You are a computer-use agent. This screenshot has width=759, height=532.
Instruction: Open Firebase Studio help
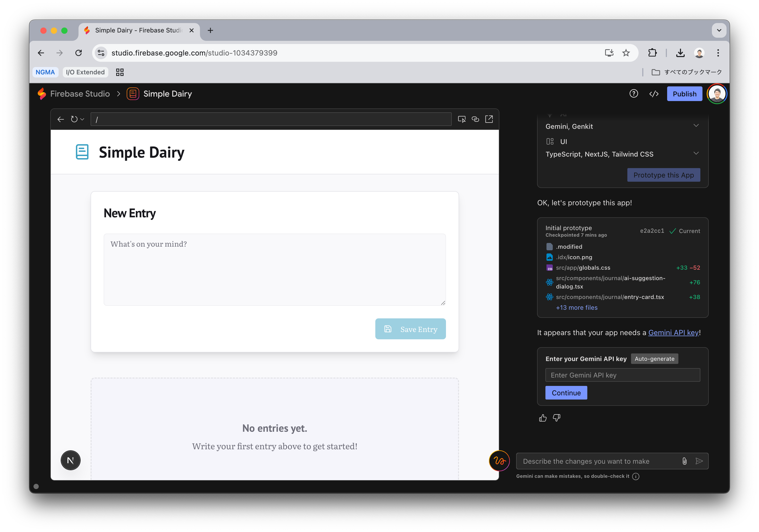[x=633, y=93]
